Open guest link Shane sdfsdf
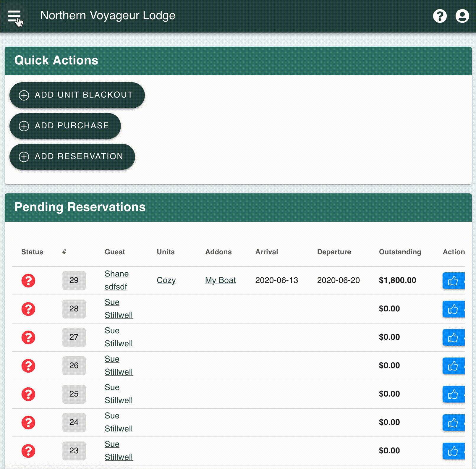 [x=116, y=280]
